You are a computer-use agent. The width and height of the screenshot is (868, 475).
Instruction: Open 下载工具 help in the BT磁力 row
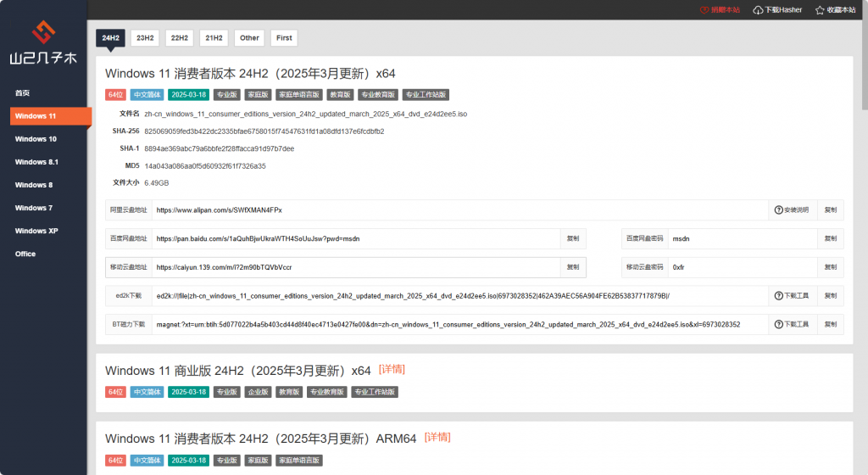click(x=792, y=324)
